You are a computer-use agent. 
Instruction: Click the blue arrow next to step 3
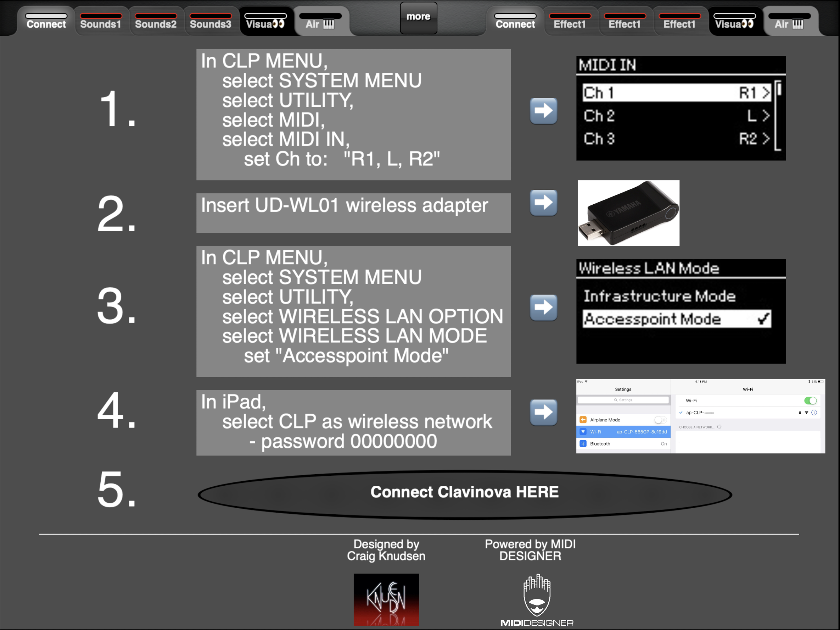click(543, 308)
